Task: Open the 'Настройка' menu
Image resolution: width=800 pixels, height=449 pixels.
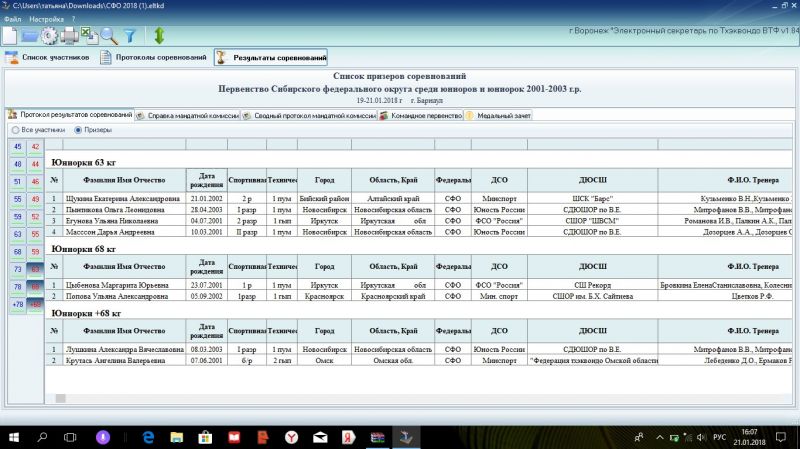Action: (46, 18)
